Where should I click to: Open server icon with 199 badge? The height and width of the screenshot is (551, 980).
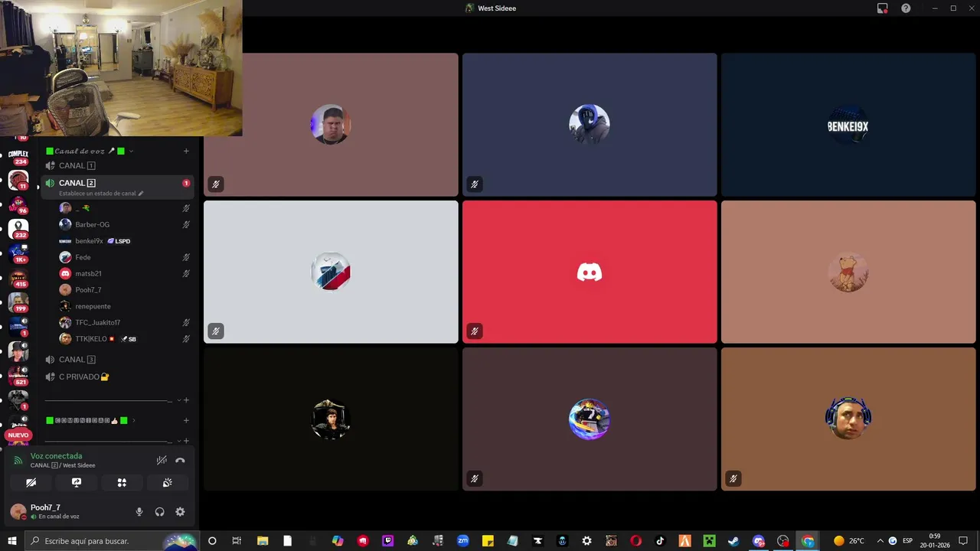pos(18,303)
